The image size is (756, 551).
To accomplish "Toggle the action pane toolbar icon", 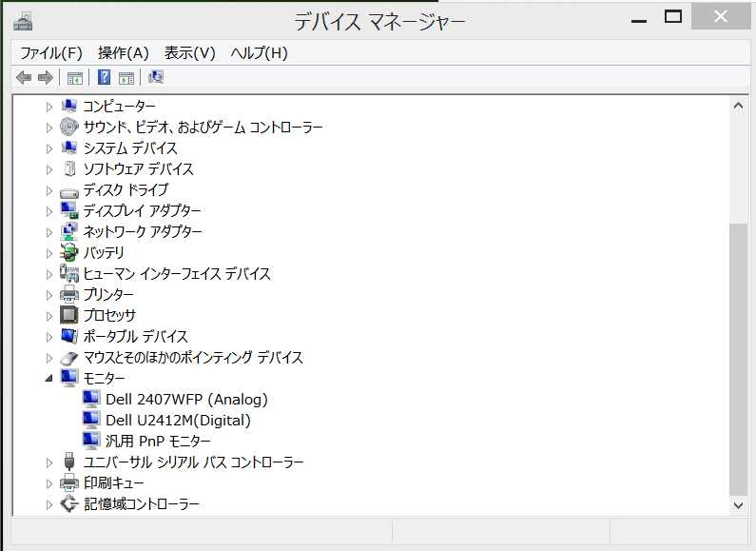I will [x=126, y=78].
